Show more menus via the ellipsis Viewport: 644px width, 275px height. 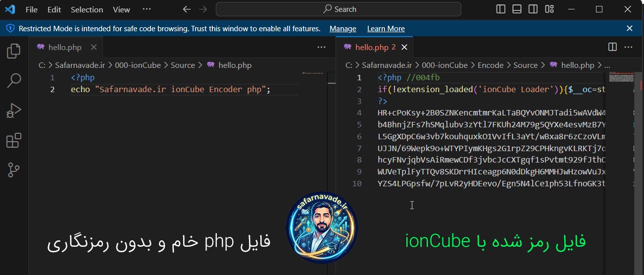click(147, 9)
